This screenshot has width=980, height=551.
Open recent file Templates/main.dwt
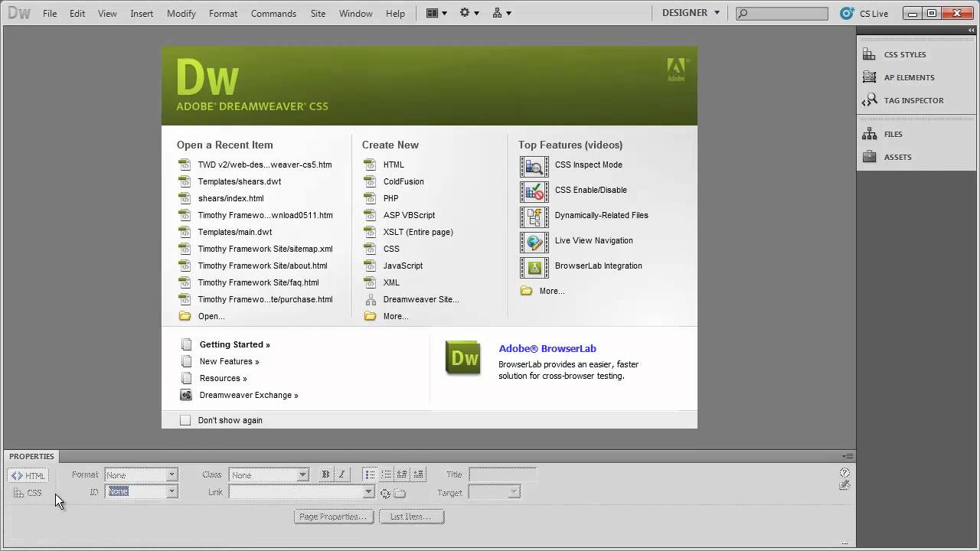[234, 232]
